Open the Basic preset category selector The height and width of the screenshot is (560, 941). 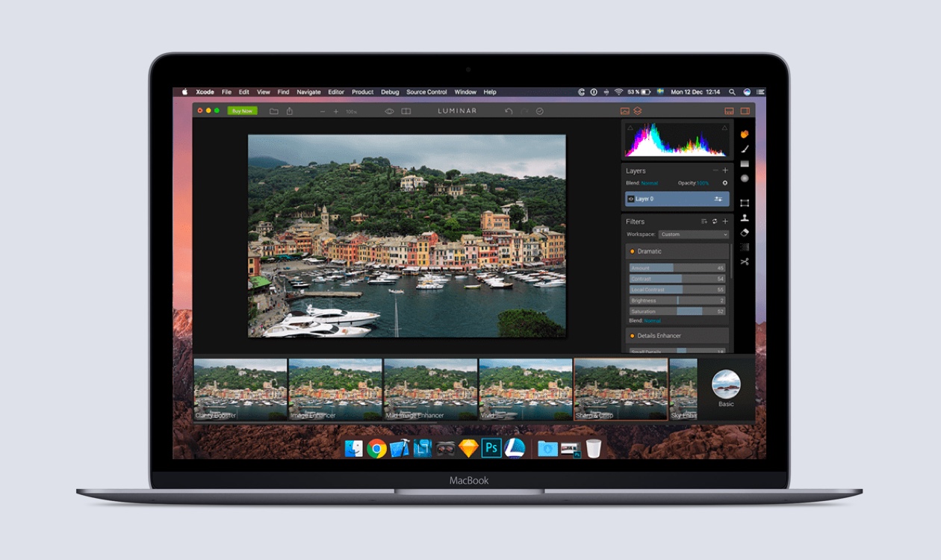[726, 388]
